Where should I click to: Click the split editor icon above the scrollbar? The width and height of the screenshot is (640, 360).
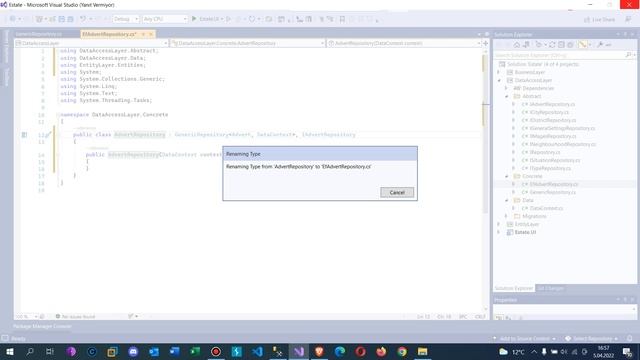point(485,43)
